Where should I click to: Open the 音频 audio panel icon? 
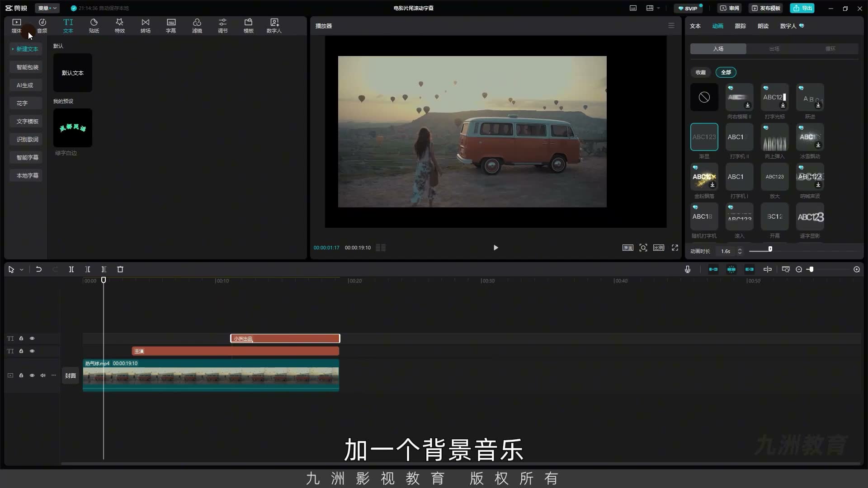click(42, 26)
